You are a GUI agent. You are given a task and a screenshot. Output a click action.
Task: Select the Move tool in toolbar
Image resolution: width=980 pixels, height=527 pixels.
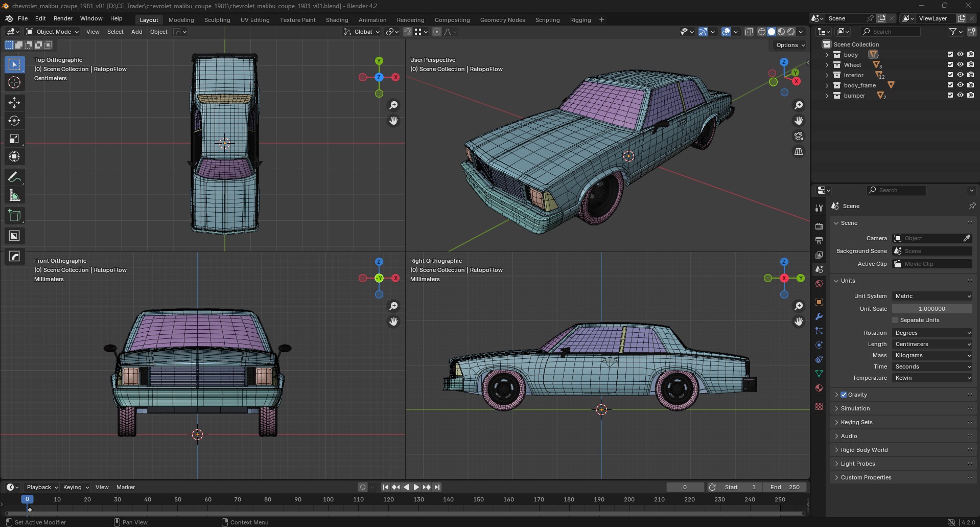[14, 103]
